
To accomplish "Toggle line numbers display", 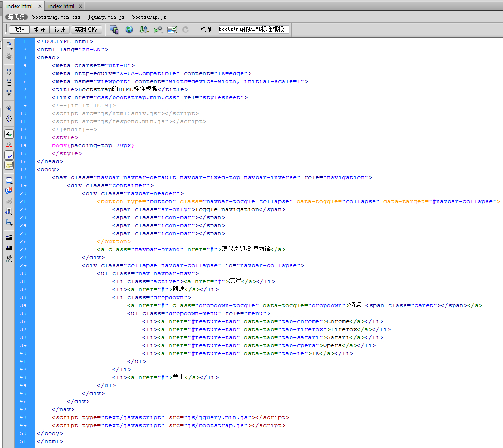I will (9, 134).
